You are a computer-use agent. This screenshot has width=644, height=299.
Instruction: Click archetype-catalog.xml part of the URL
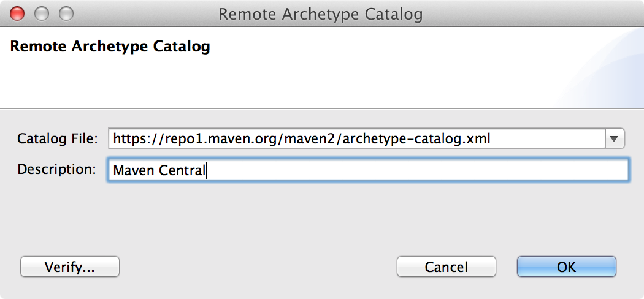417,139
